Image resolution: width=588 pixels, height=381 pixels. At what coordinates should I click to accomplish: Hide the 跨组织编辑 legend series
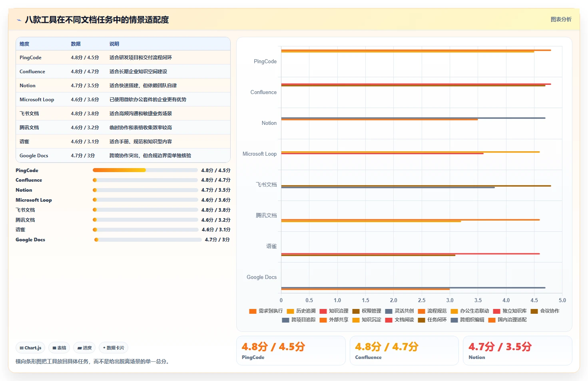tap(467, 320)
